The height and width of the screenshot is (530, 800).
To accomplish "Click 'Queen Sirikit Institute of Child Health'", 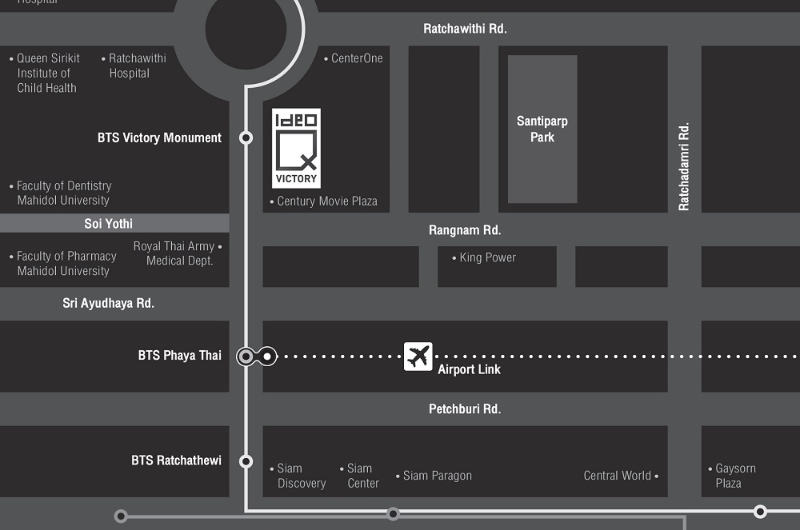I will [x=44, y=73].
